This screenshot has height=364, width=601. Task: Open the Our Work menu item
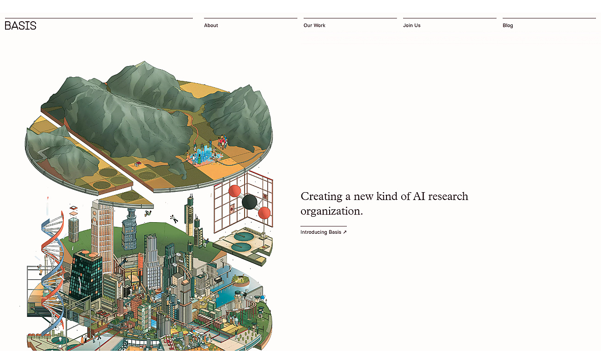pyautogui.click(x=314, y=25)
